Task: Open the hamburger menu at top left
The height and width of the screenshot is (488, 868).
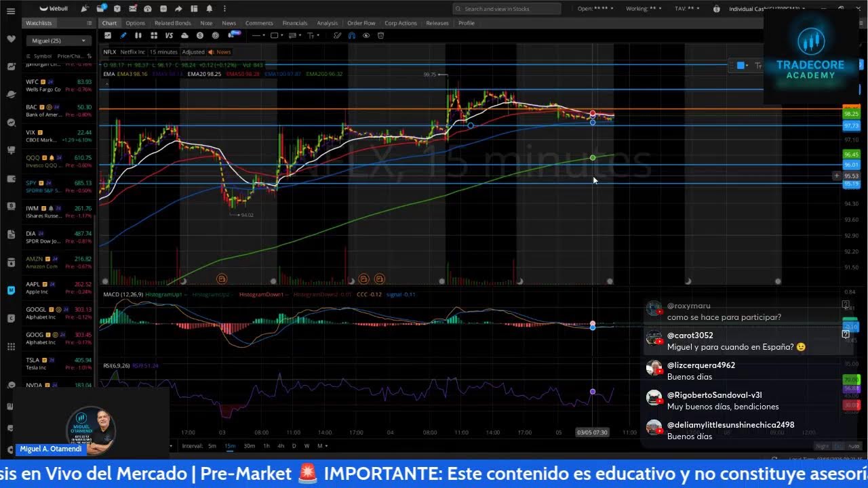Action: coord(11,12)
